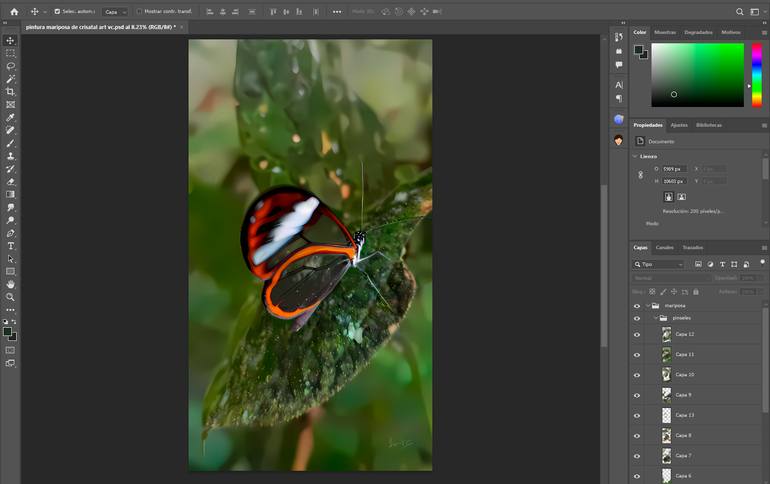Image resolution: width=770 pixels, height=484 pixels.
Task: Activate the Zoom tool
Action: point(11,297)
